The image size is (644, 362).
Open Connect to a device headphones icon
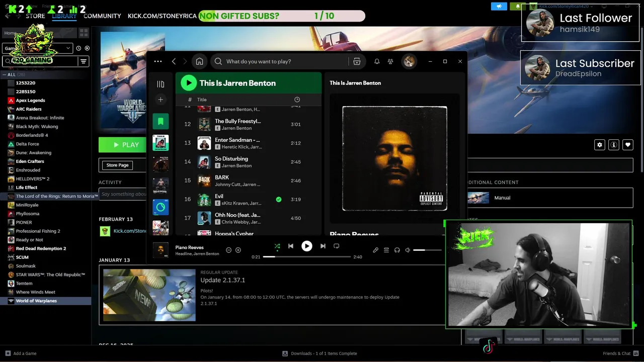point(397,250)
